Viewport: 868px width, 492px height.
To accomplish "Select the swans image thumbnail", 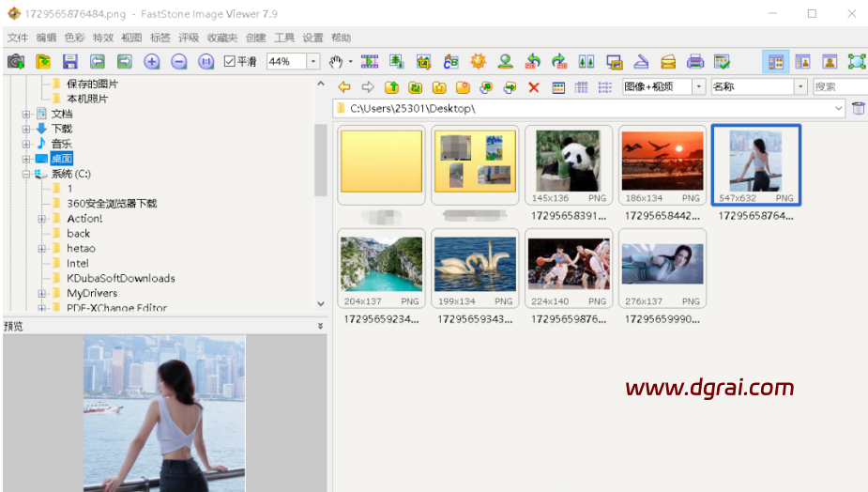I will tap(474, 264).
